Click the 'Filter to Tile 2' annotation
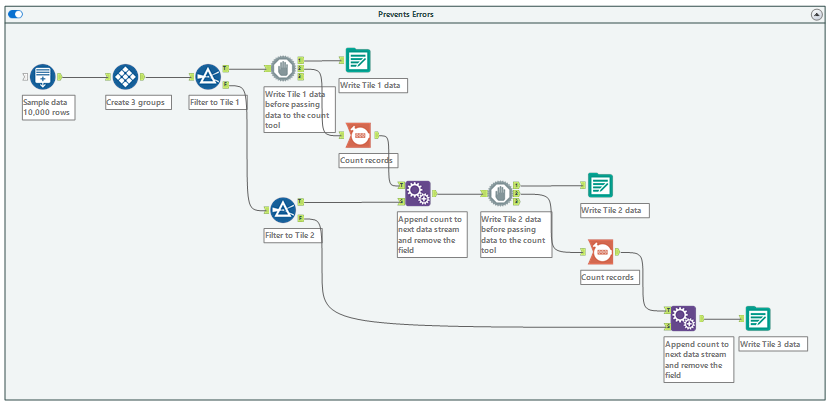Screen dimensions: 830x407 pyautogui.click(x=292, y=236)
